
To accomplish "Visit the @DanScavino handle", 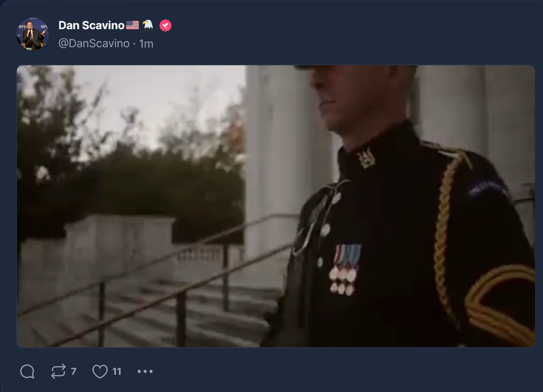I will point(94,44).
